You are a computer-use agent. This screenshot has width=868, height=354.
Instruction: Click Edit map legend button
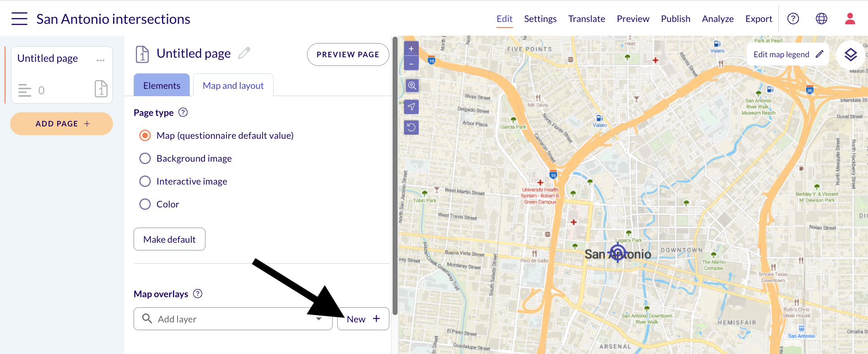tap(788, 54)
